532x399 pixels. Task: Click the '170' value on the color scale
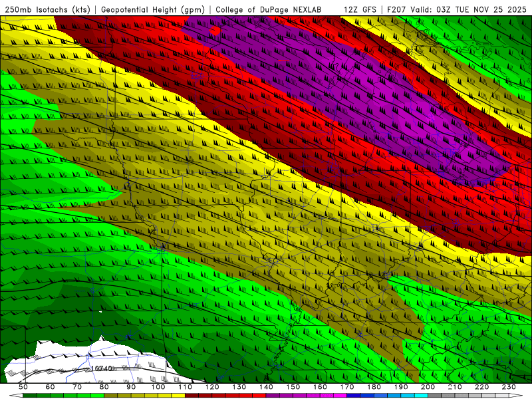(x=347, y=387)
